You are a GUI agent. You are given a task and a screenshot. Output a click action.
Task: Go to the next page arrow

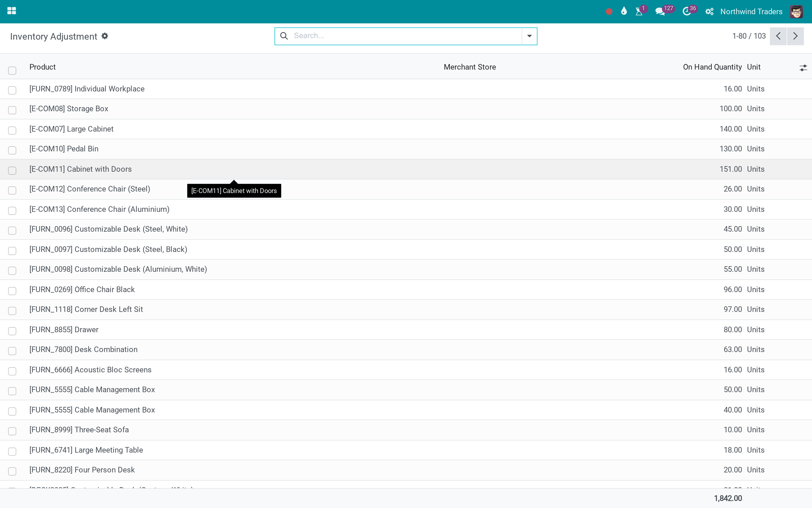tap(795, 36)
